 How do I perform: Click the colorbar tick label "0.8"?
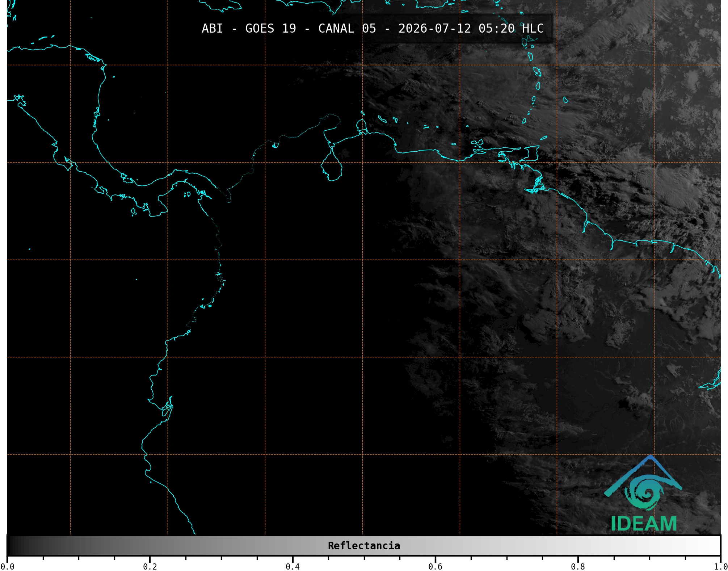(x=578, y=567)
